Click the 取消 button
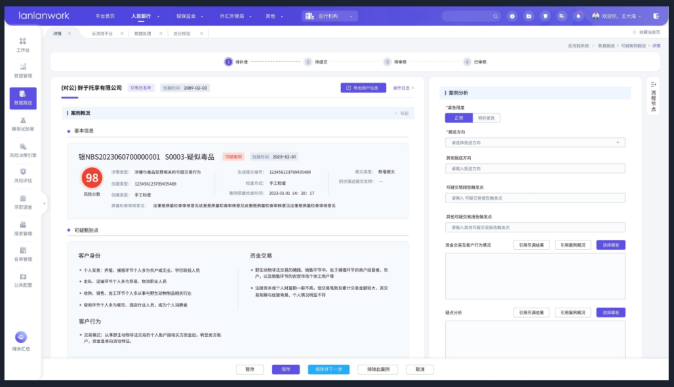674x387 pixels. [420, 369]
